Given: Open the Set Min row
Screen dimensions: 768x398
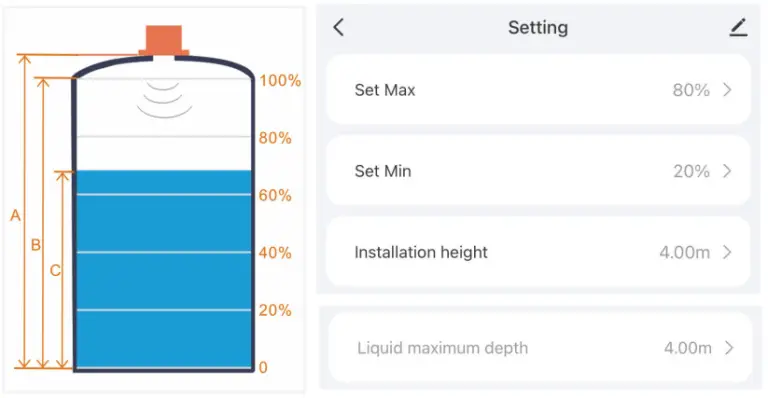Looking at the screenshot, I should (538, 171).
